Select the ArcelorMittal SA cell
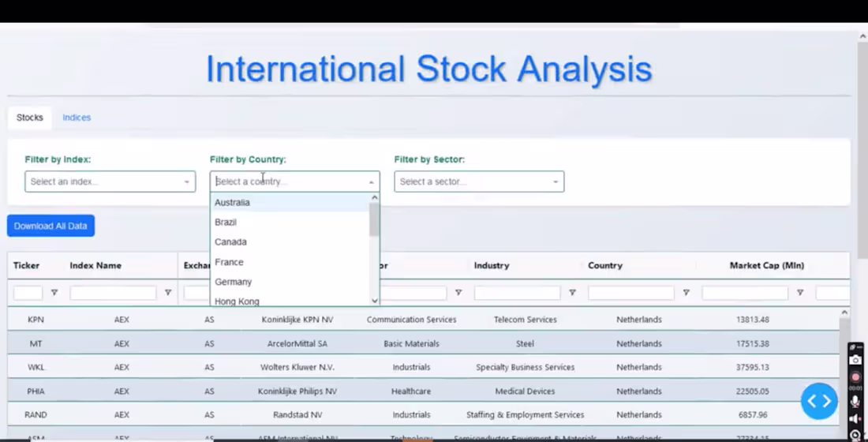 [297, 343]
